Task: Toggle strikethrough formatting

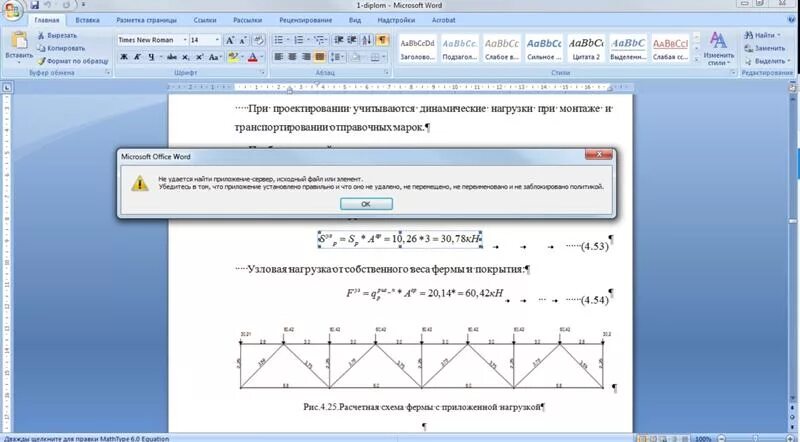Action: coord(172,57)
